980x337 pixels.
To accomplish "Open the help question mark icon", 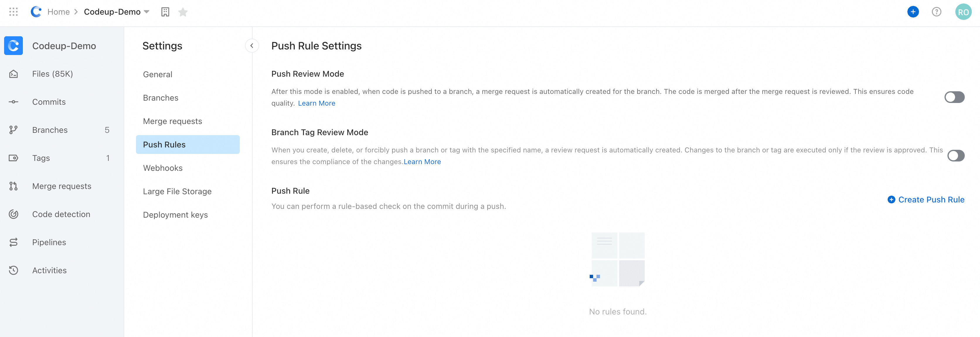I will coord(936,12).
